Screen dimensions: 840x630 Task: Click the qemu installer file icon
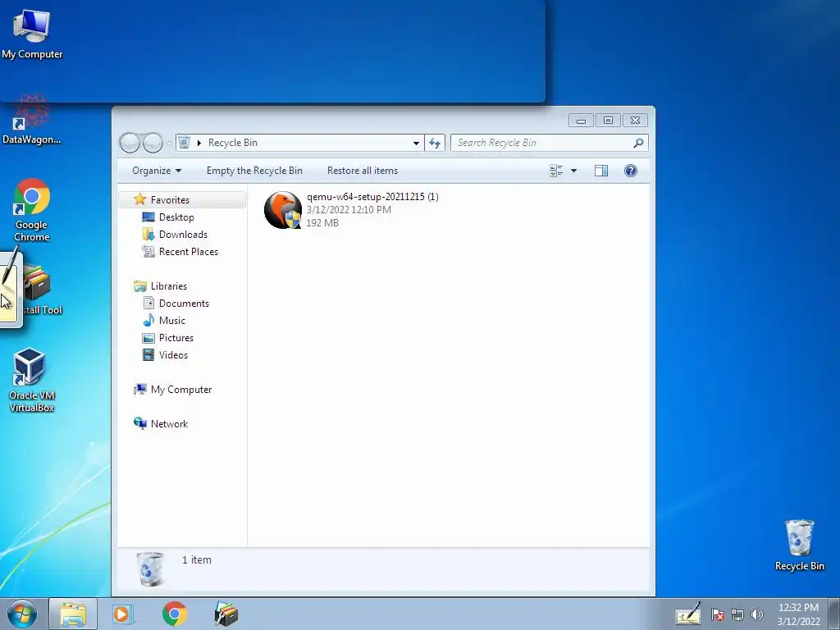(x=283, y=210)
